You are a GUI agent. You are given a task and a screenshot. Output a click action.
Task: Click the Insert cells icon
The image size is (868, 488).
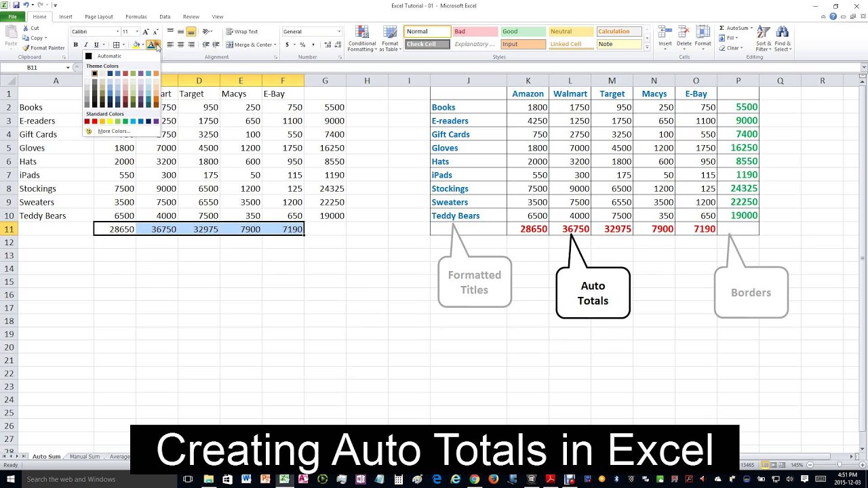665,33
